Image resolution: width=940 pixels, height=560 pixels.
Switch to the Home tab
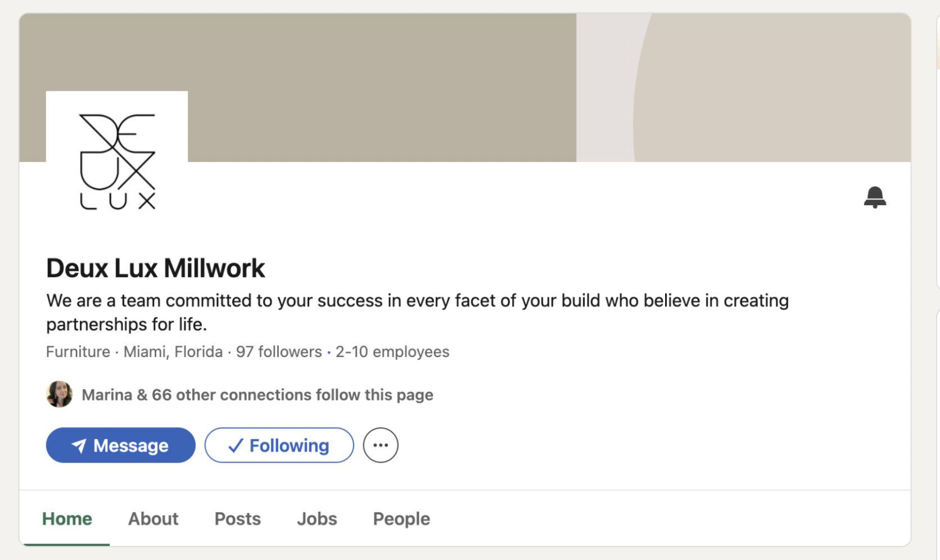pyautogui.click(x=67, y=518)
